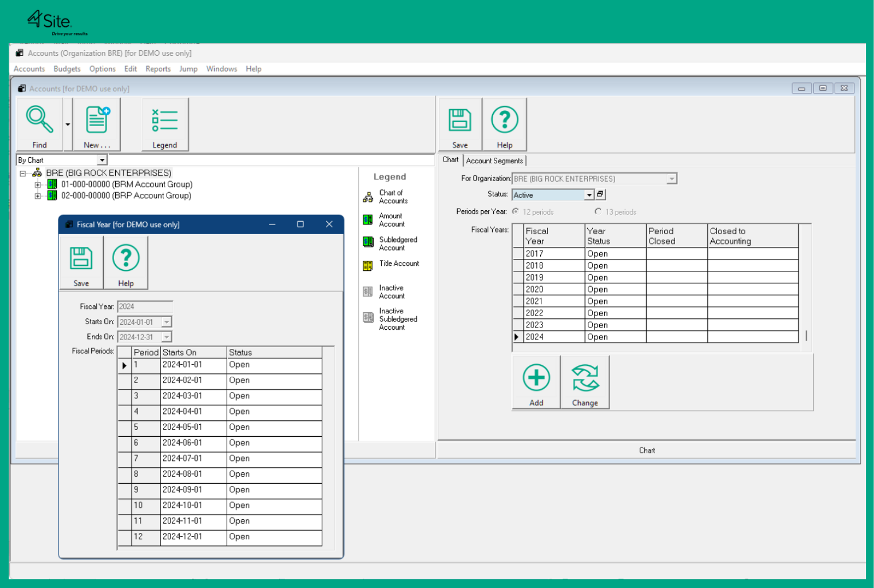Open the Budgets menu
This screenshot has height=588, width=874.
click(x=67, y=69)
